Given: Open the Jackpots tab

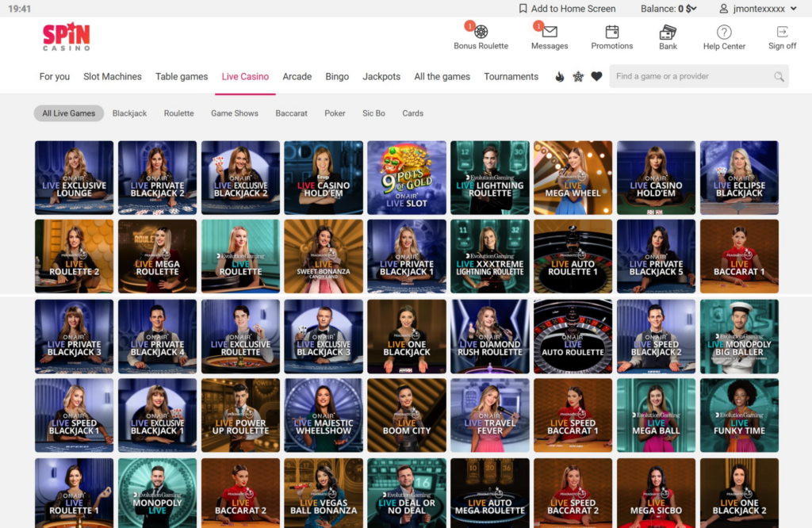Looking at the screenshot, I should point(381,77).
